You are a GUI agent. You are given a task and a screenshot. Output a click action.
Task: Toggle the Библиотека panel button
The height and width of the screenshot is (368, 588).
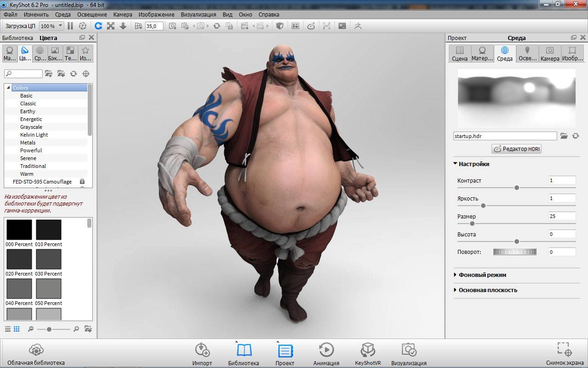point(243,354)
